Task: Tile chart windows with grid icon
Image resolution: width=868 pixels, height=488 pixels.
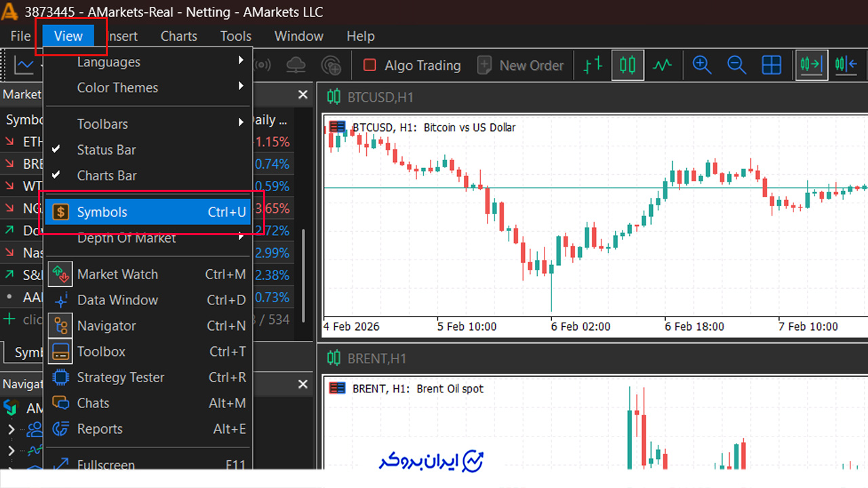Action: pyautogui.click(x=772, y=65)
